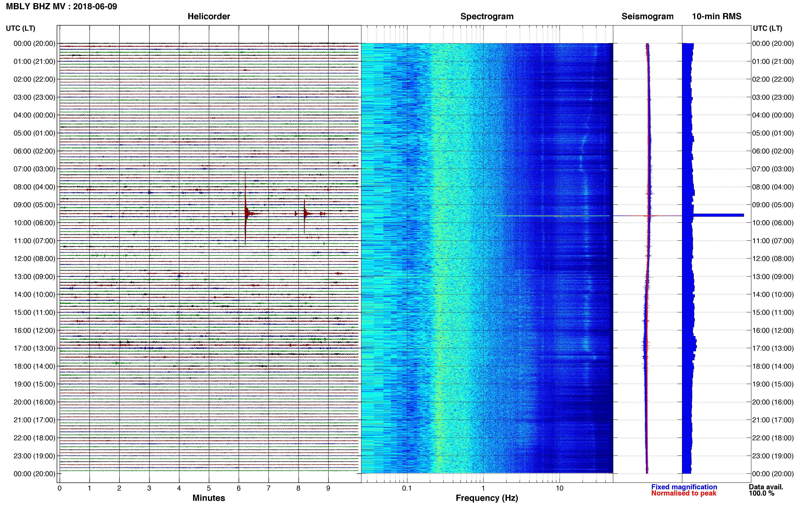Click the Fixed magnification legend text
812x508 pixels.
(684, 487)
